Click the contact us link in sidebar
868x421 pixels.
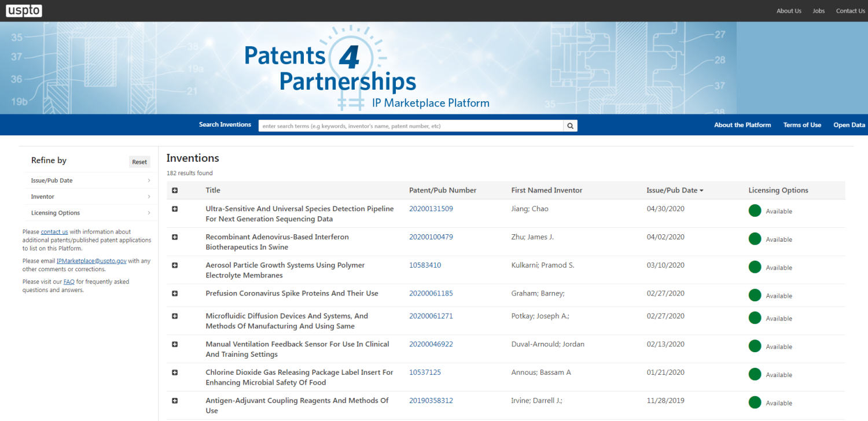coord(54,232)
